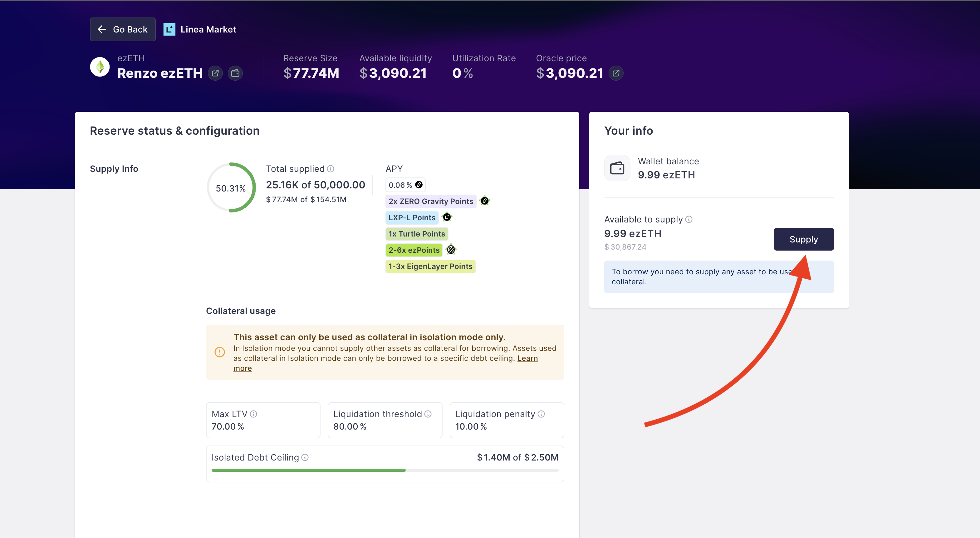Viewport: 980px width, 538px height.
Task: Click Total supplied info icon
Action: 331,169
